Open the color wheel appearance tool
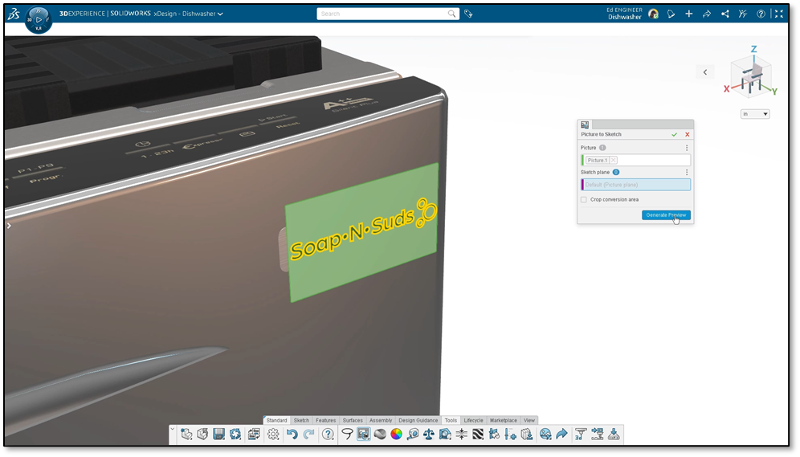Image resolution: width=800 pixels, height=457 pixels. (396, 434)
